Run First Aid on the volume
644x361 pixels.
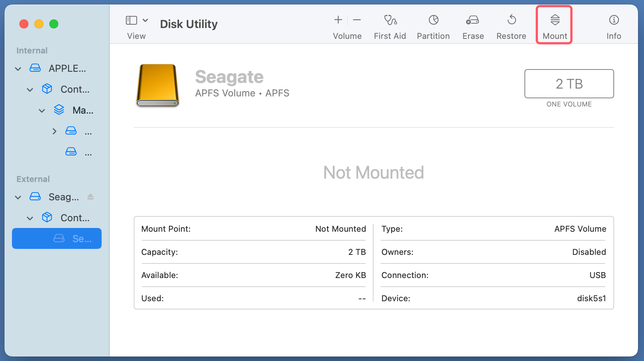[x=390, y=24]
